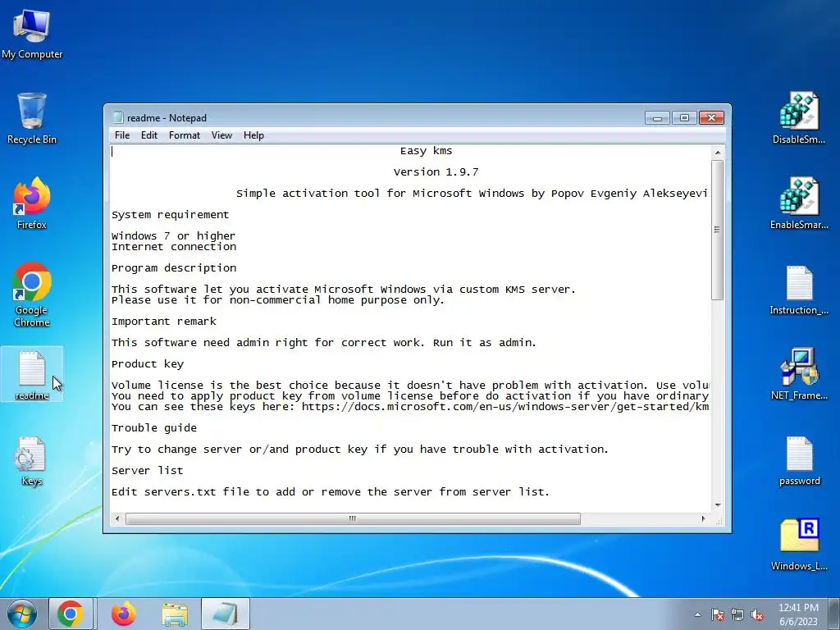840x630 pixels.
Task: Open Chrome from the taskbar
Action: pos(71,614)
